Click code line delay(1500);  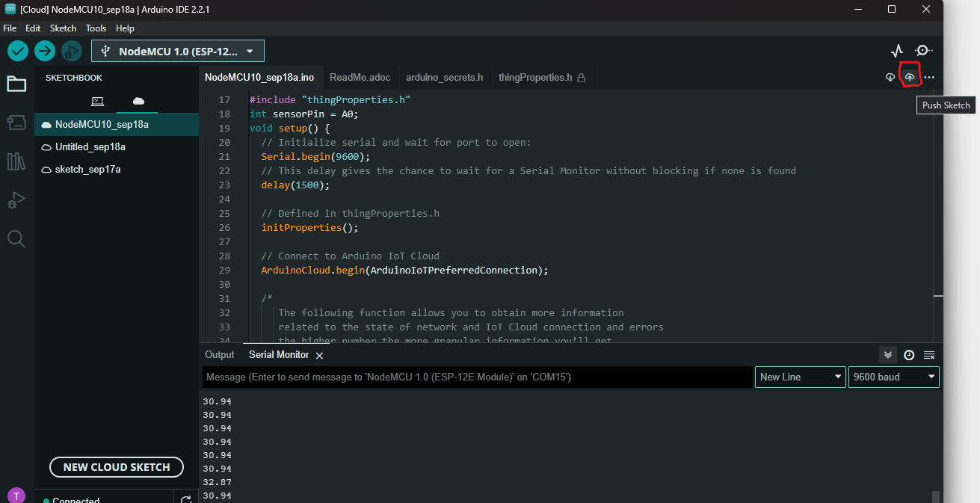coord(295,185)
